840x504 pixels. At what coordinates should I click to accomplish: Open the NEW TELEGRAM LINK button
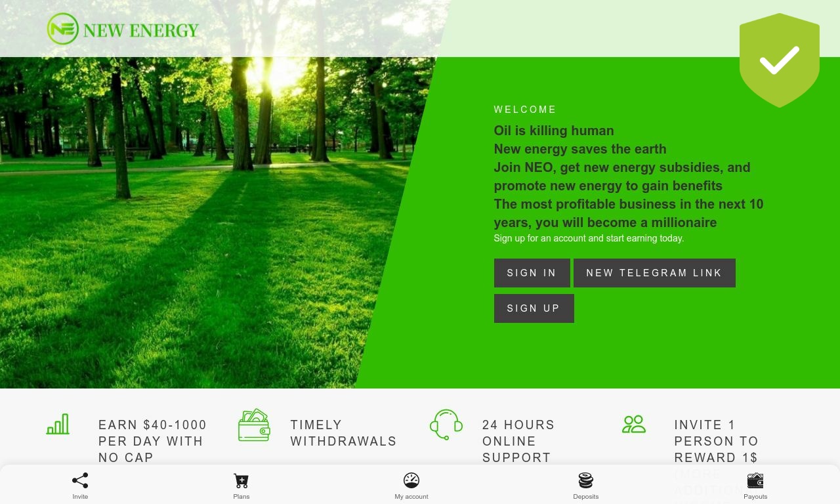[x=654, y=273]
